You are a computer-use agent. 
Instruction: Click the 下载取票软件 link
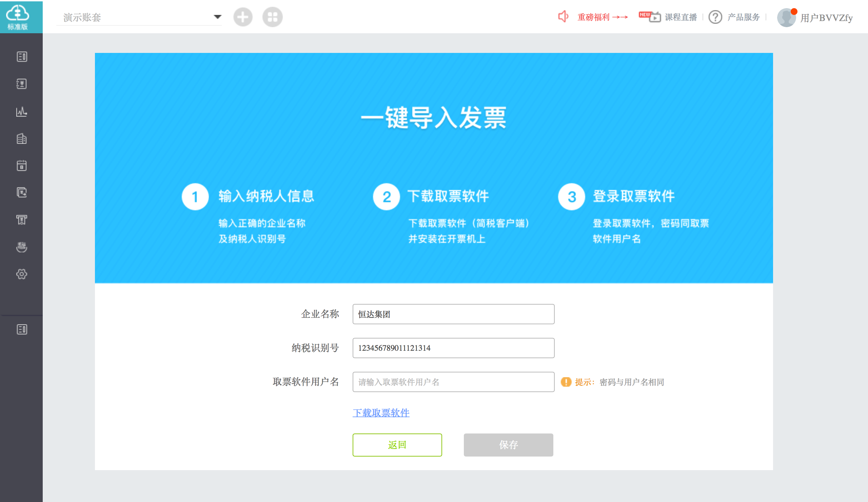381,412
